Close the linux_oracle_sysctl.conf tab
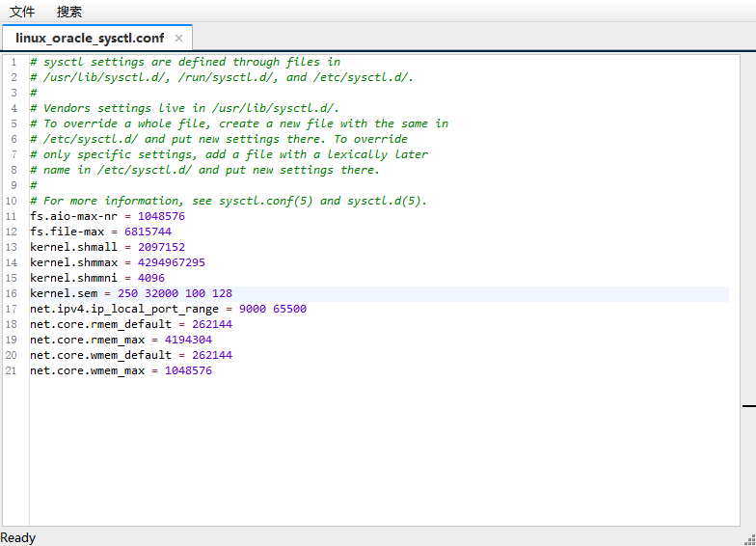 [x=178, y=38]
